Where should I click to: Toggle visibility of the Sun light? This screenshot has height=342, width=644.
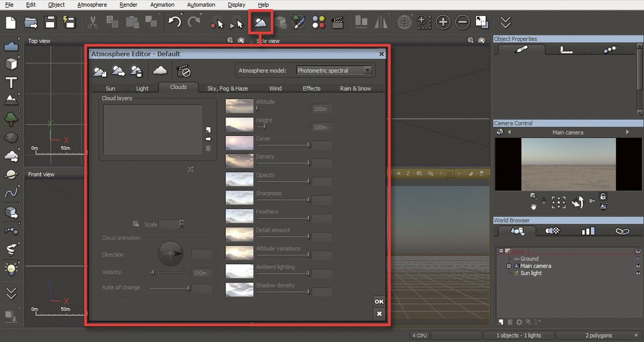pyautogui.click(x=638, y=273)
